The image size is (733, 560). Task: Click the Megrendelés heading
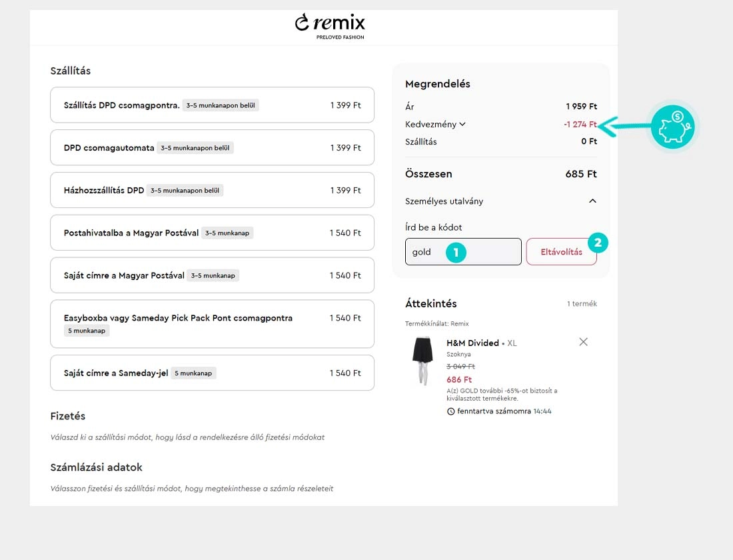point(438,84)
